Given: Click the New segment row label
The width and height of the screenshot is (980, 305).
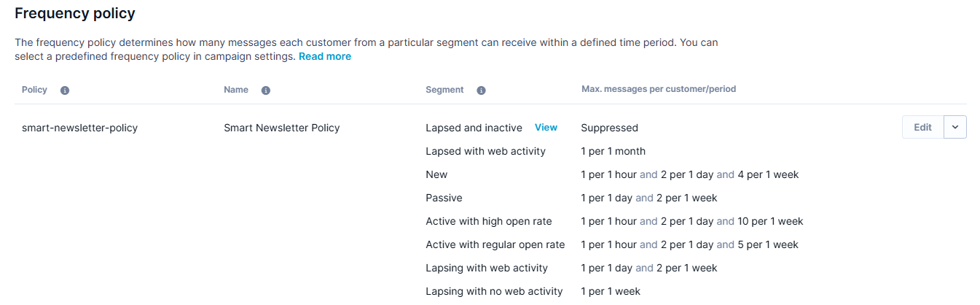Looking at the screenshot, I should (x=436, y=174).
